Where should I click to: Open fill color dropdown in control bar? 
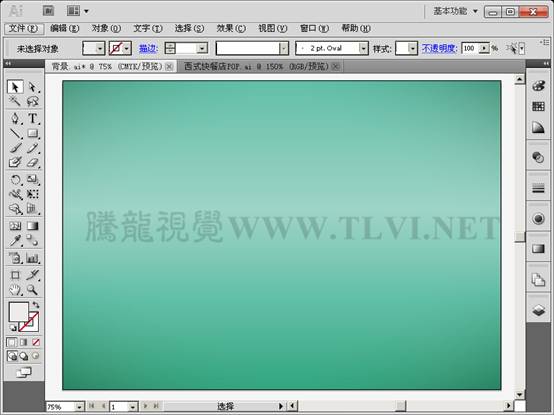(x=100, y=48)
